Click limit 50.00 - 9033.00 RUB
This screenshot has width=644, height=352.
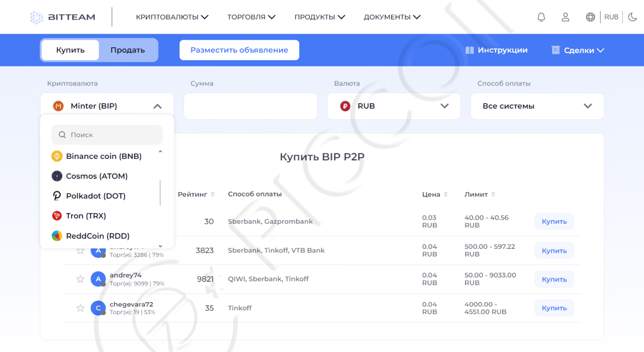pos(491,279)
